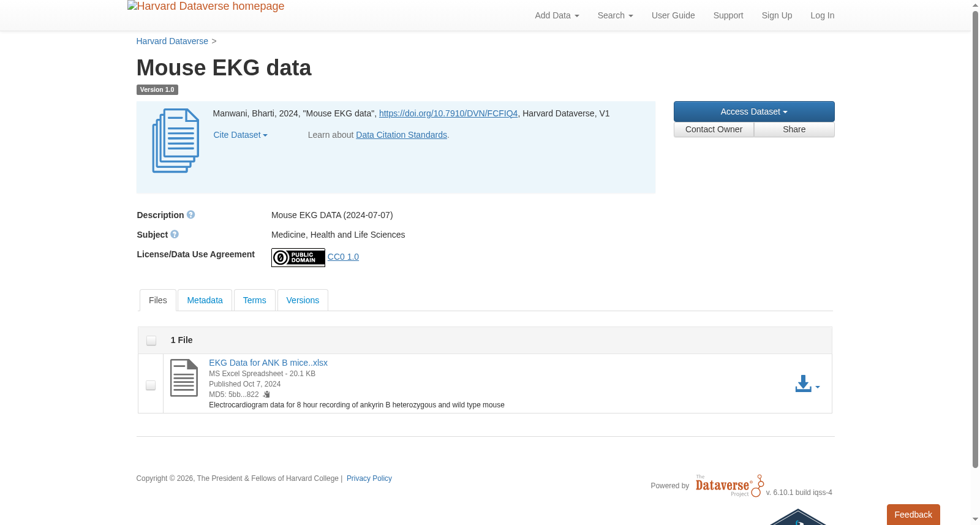Open the Description help tooltip icon

[191, 215]
